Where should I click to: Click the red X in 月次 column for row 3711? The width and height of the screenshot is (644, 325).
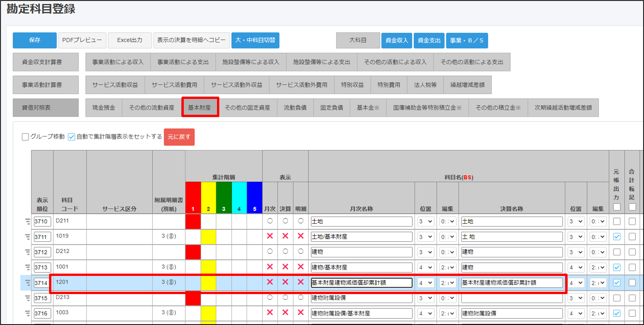pos(270,236)
